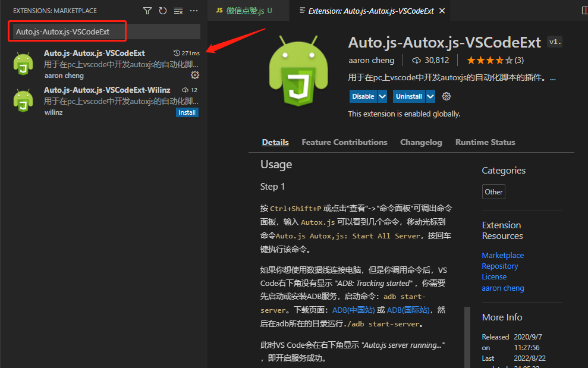View the Runtime Status tab
The height and width of the screenshot is (368, 588).
click(x=485, y=142)
